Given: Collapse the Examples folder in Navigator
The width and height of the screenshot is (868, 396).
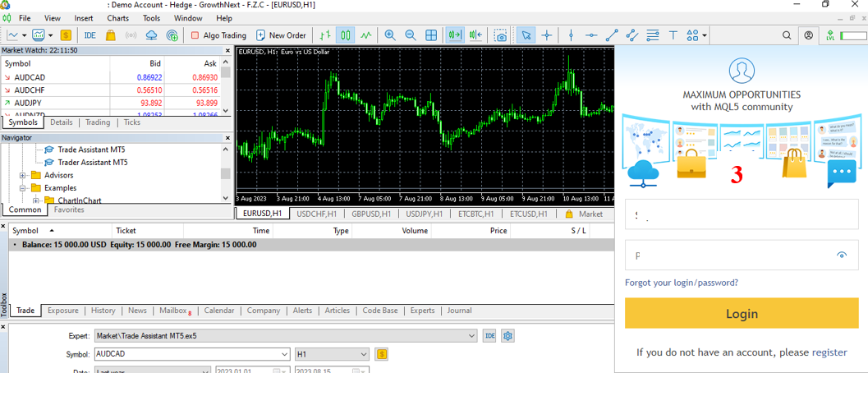Looking at the screenshot, I should pyautogui.click(x=23, y=188).
